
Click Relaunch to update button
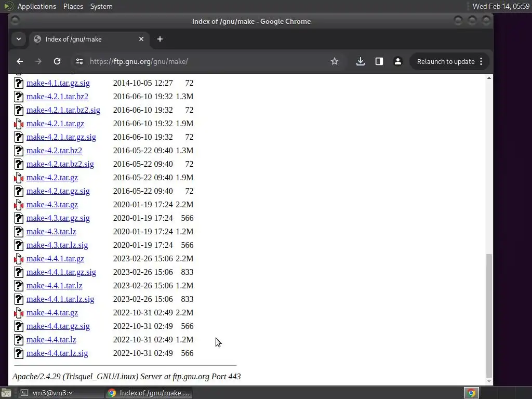point(445,61)
